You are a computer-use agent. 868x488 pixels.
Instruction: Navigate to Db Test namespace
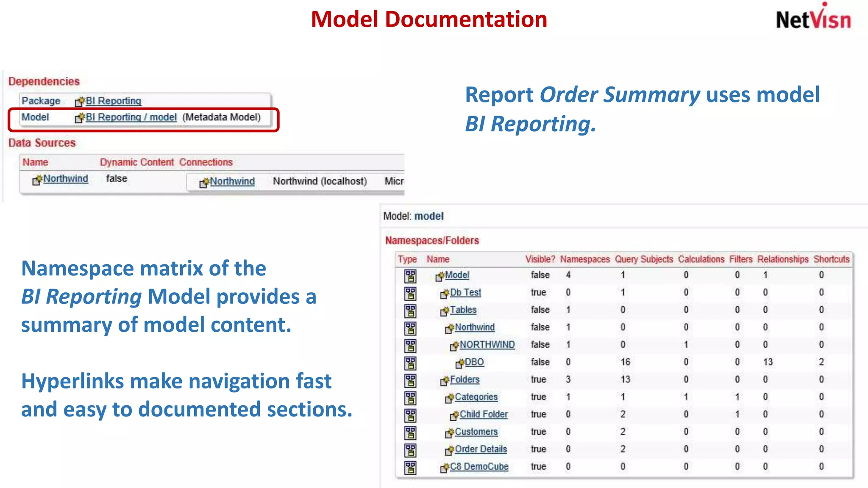(465, 292)
